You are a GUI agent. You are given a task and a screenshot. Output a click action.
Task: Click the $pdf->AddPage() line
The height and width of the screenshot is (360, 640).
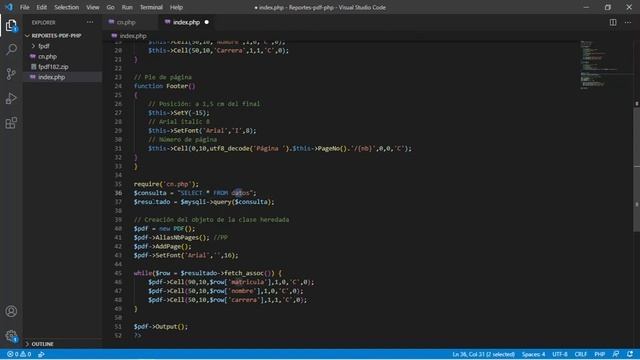pos(162,247)
